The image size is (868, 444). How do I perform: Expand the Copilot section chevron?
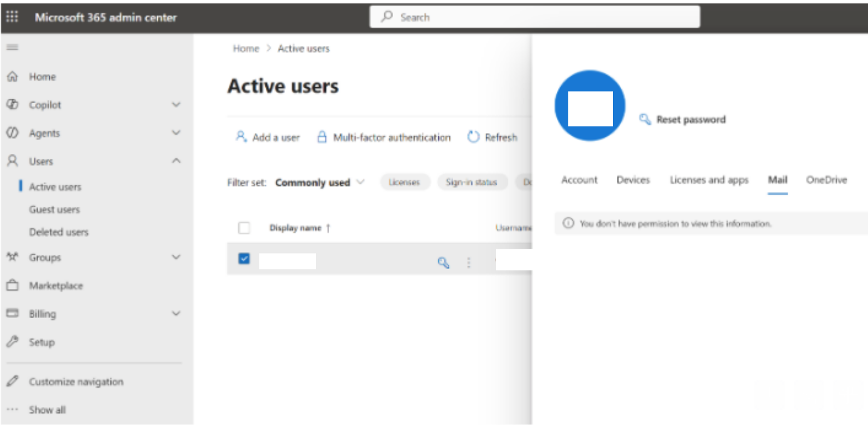(176, 104)
